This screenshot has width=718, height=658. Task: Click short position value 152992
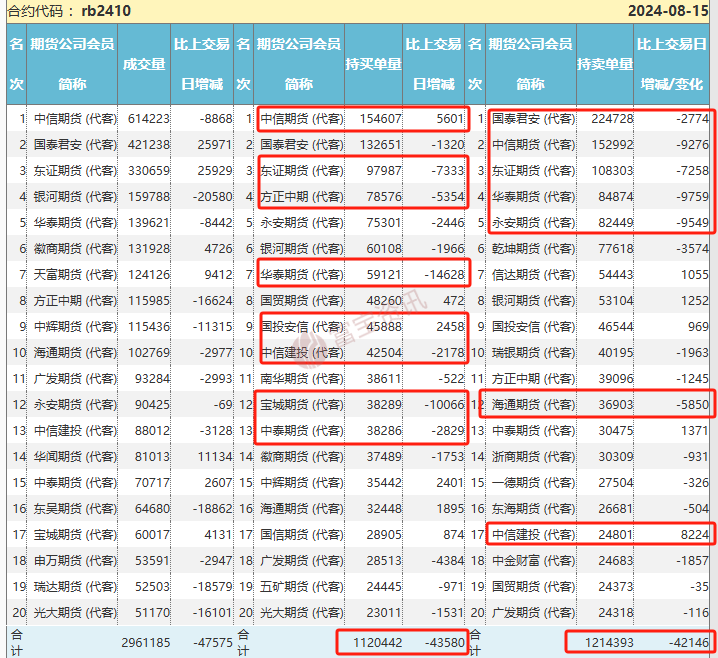point(612,145)
